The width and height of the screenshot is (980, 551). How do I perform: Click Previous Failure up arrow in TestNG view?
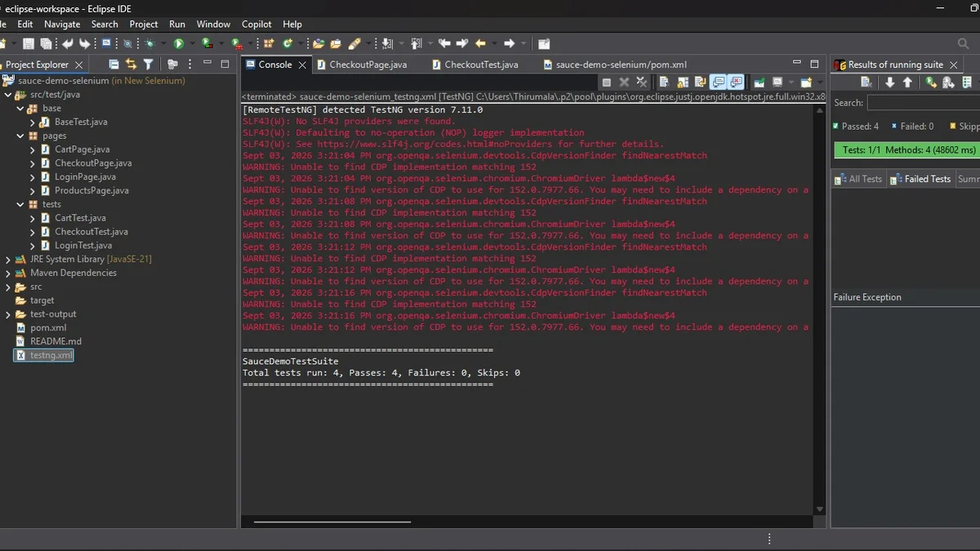(907, 82)
